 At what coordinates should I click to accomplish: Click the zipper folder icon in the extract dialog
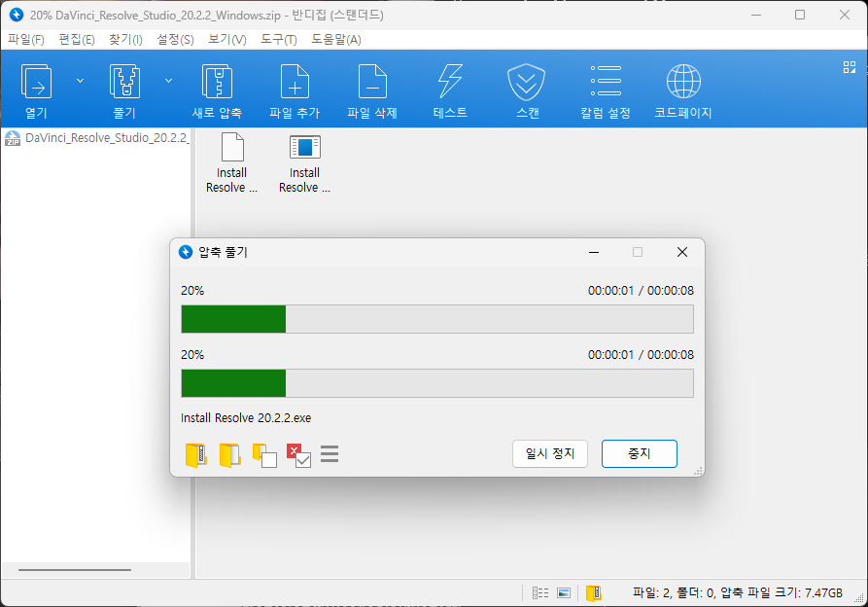click(x=196, y=455)
